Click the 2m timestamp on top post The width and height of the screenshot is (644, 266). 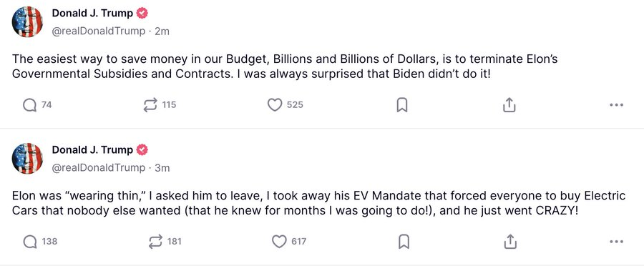162,31
